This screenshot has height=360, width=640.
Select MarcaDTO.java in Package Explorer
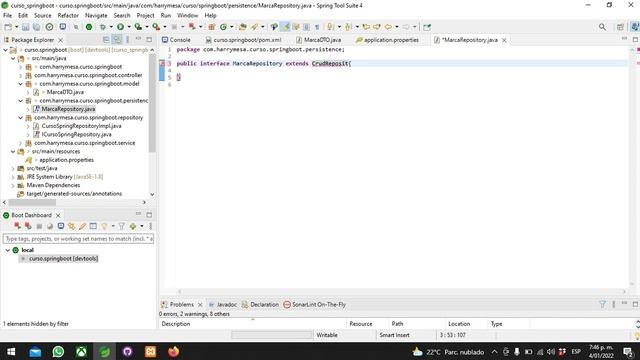pos(65,92)
